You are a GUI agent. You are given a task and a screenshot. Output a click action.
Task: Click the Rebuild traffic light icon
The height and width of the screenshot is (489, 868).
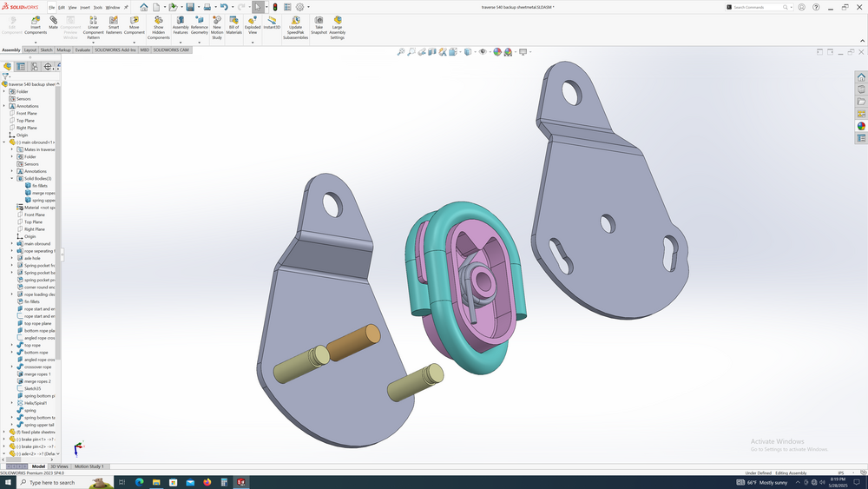275,7
